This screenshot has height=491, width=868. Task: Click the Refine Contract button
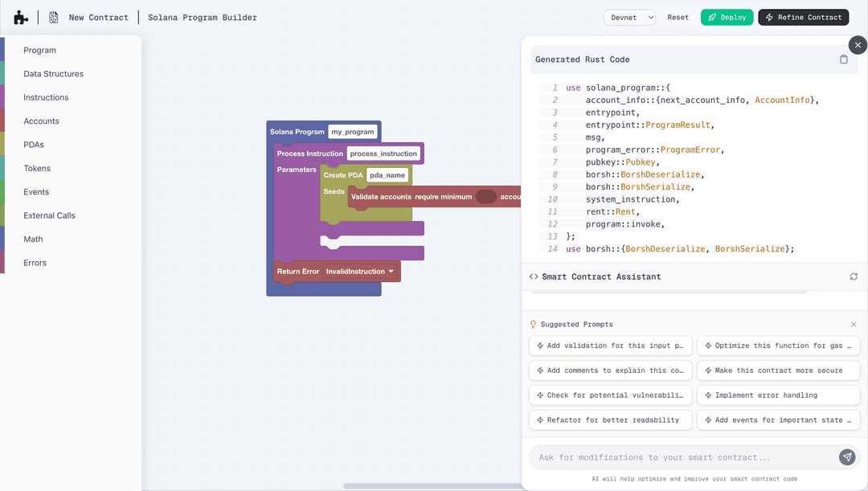tap(803, 17)
